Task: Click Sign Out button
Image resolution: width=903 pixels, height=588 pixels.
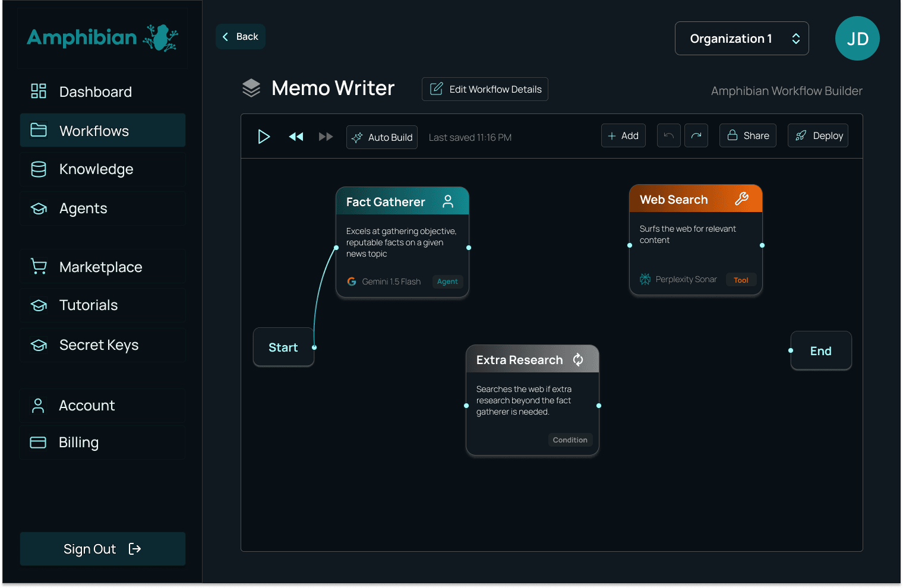Action: [102, 549]
